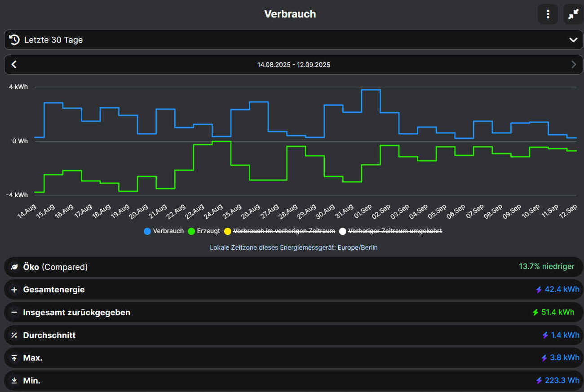Click the 01.Sep consumption peak on chart
Viewport: 584px width, 392px height.
click(x=371, y=90)
